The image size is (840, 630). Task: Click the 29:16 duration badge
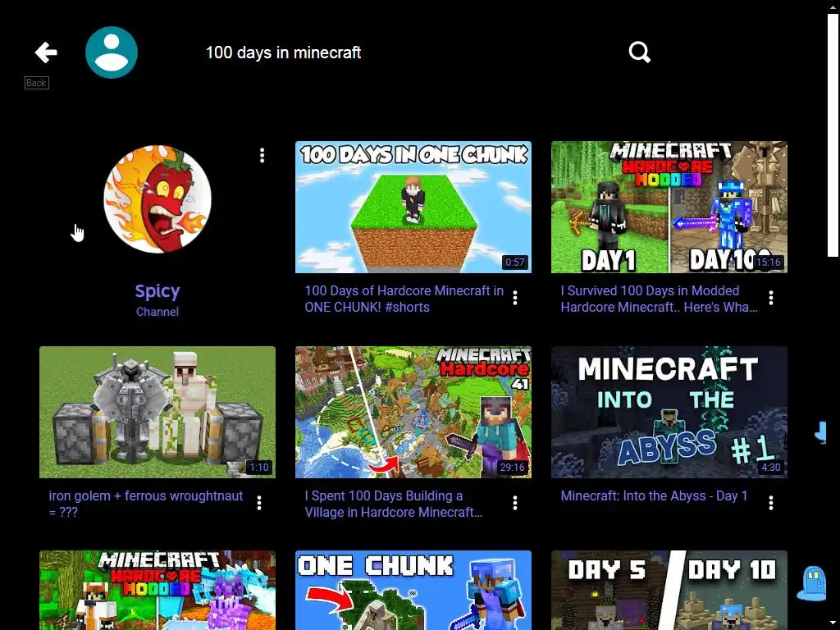pyautogui.click(x=512, y=467)
